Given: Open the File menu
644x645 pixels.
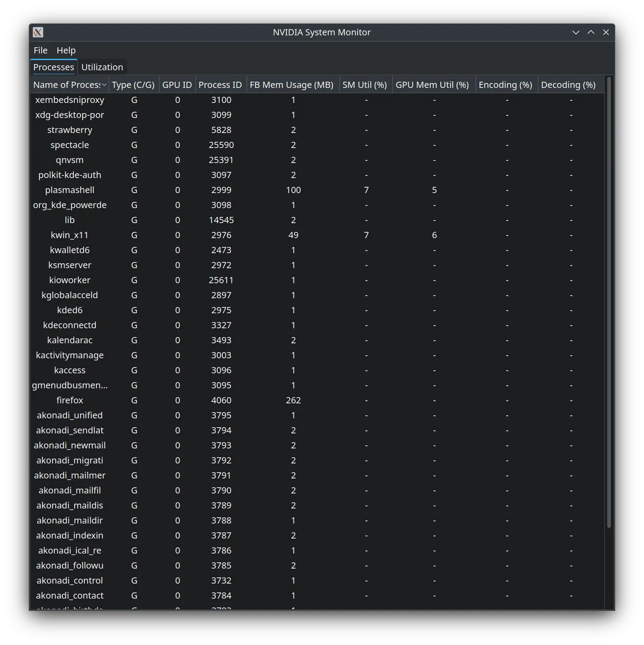Looking at the screenshot, I should pos(40,50).
